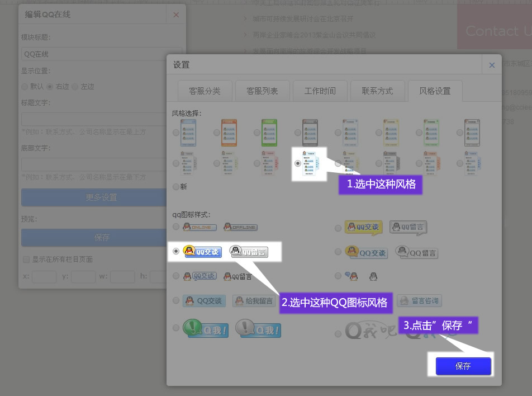Screen dimensions: 532x396
Task: Switch to the 风格设置 tab
Action: (x=435, y=91)
